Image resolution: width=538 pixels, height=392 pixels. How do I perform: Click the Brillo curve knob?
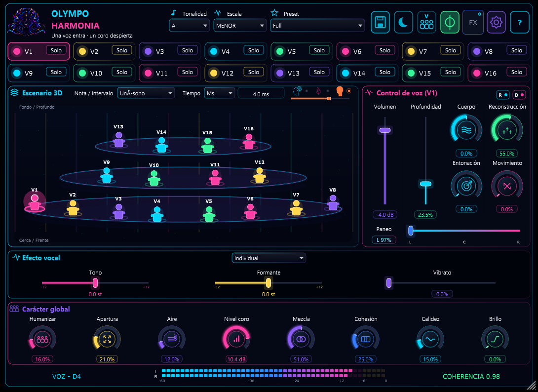click(x=495, y=339)
